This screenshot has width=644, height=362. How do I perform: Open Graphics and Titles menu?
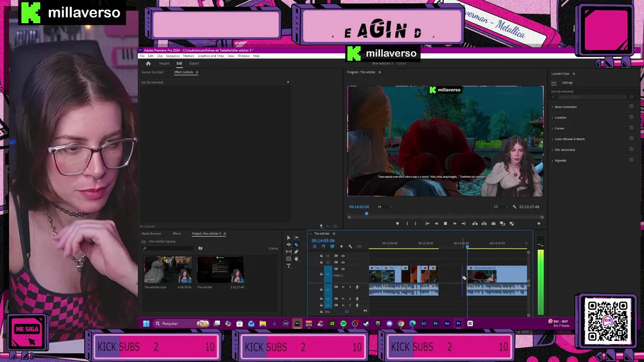click(211, 56)
